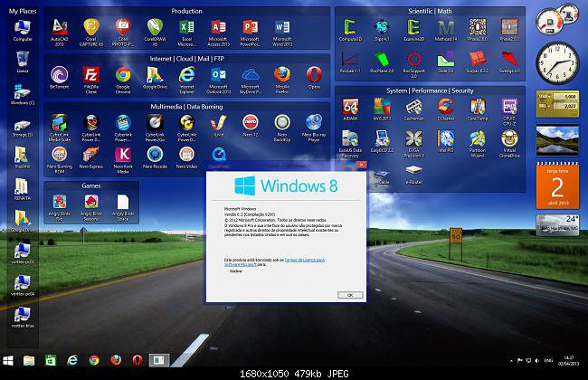The height and width of the screenshot is (380, 588).
Task: Launch CyberLink Media Suite icon
Action: click(x=59, y=128)
